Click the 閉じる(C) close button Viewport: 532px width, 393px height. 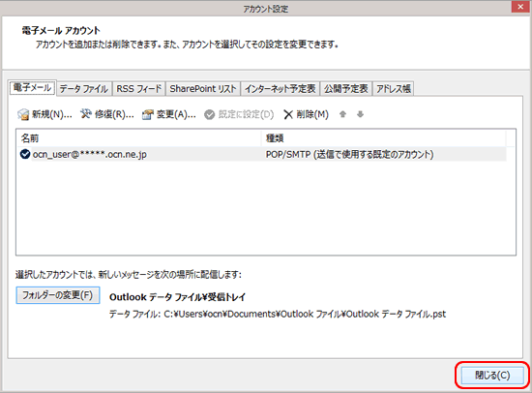[492, 376]
